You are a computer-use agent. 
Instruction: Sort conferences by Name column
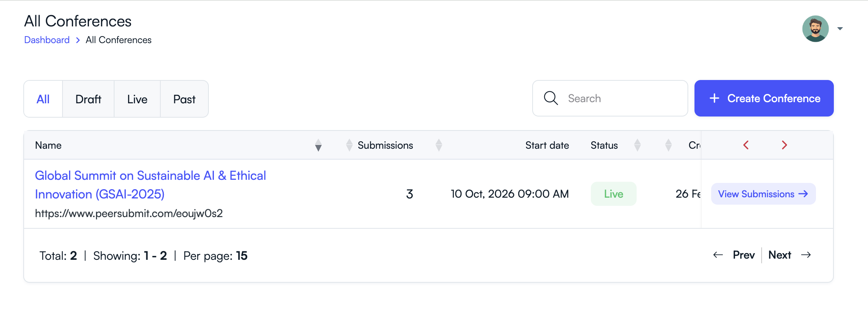(x=318, y=145)
